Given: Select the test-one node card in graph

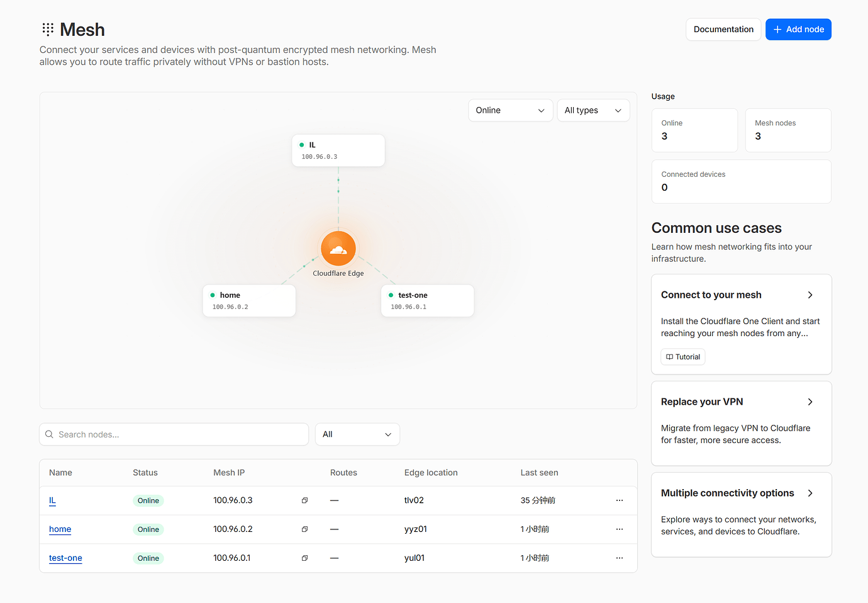Looking at the screenshot, I should [428, 301].
